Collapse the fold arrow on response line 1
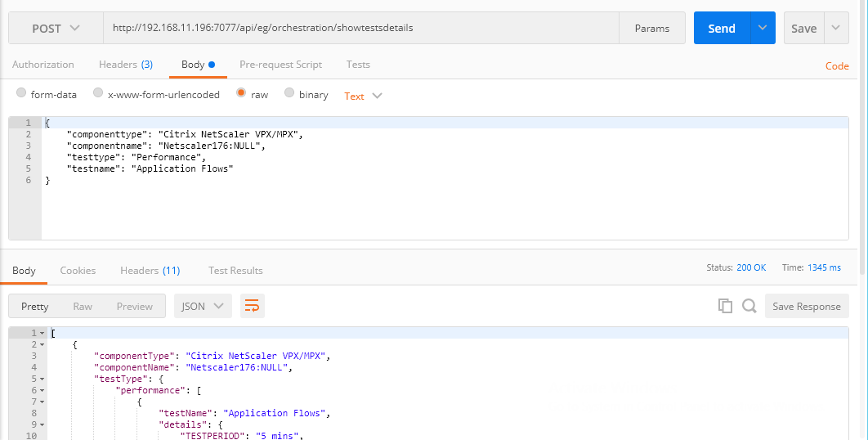Viewport: 868px width, 440px height. pyautogui.click(x=42, y=333)
